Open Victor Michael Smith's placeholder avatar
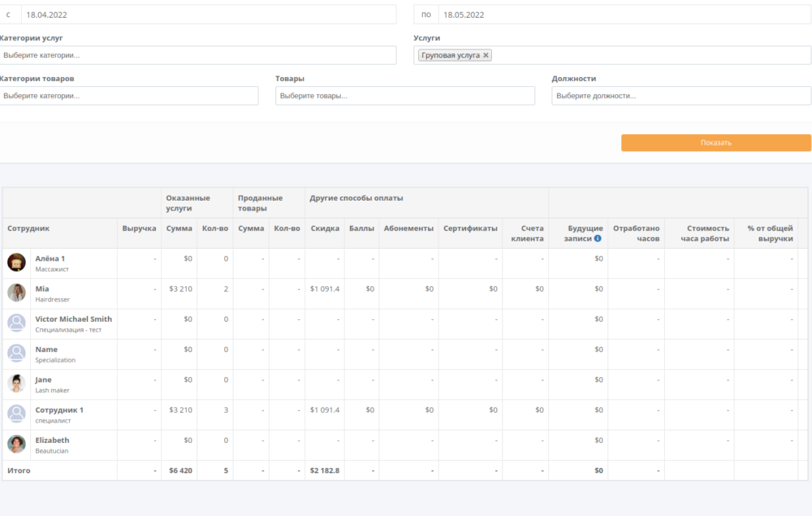Image resolution: width=812 pixels, height=516 pixels. (16, 323)
